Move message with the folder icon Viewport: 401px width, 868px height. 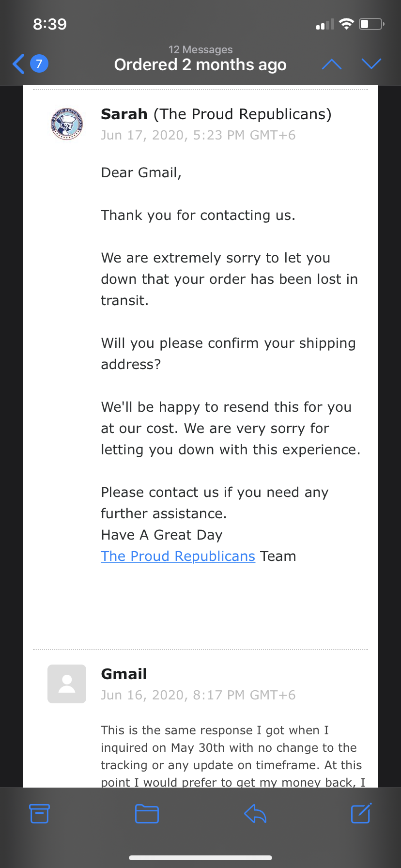point(147,814)
